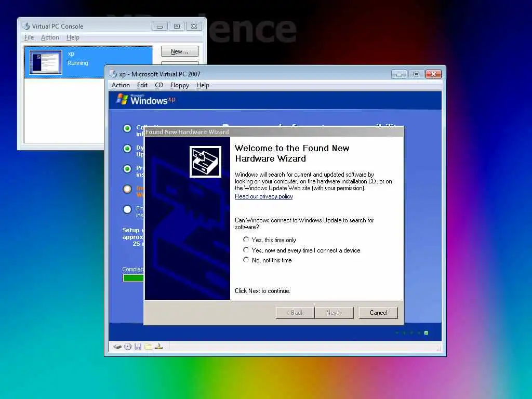The width and height of the screenshot is (532, 399).
Task: Close the Virtual PC Console window
Action: pos(194,26)
